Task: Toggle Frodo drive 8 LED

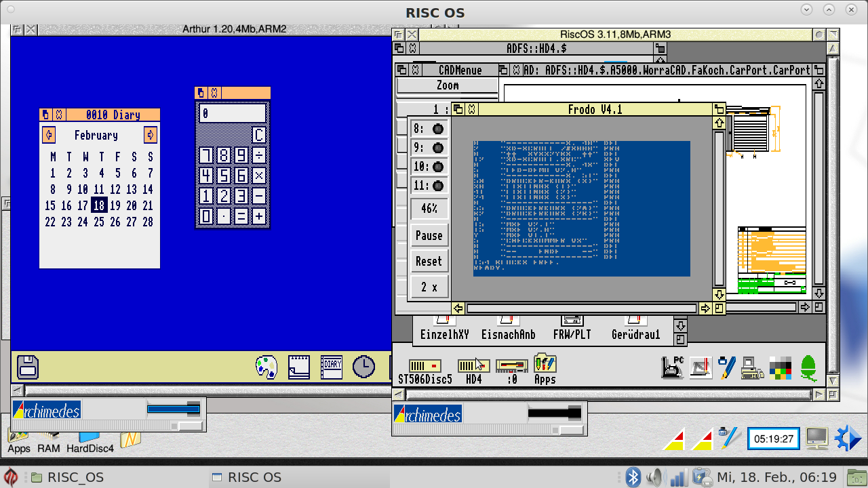Action: click(x=438, y=129)
